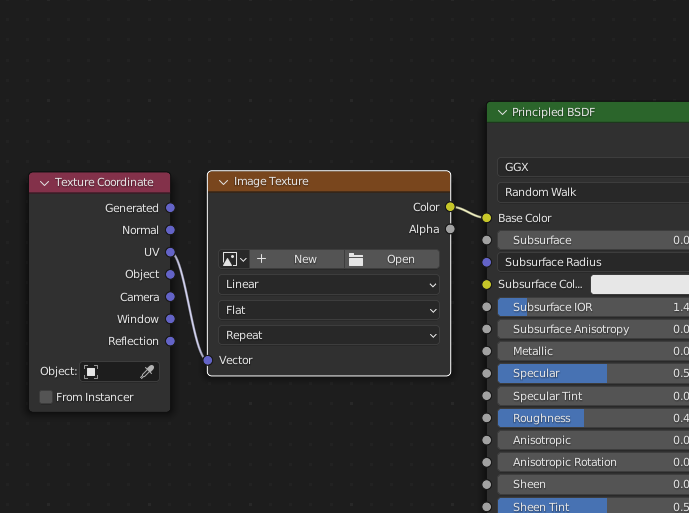
Task: Click the Subsurface Color white swatch
Action: [x=640, y=284]
